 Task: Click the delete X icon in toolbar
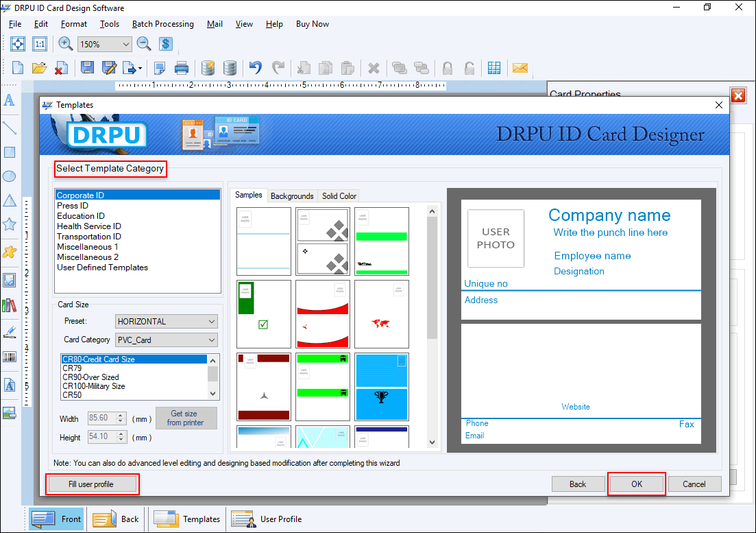[373, 68]
